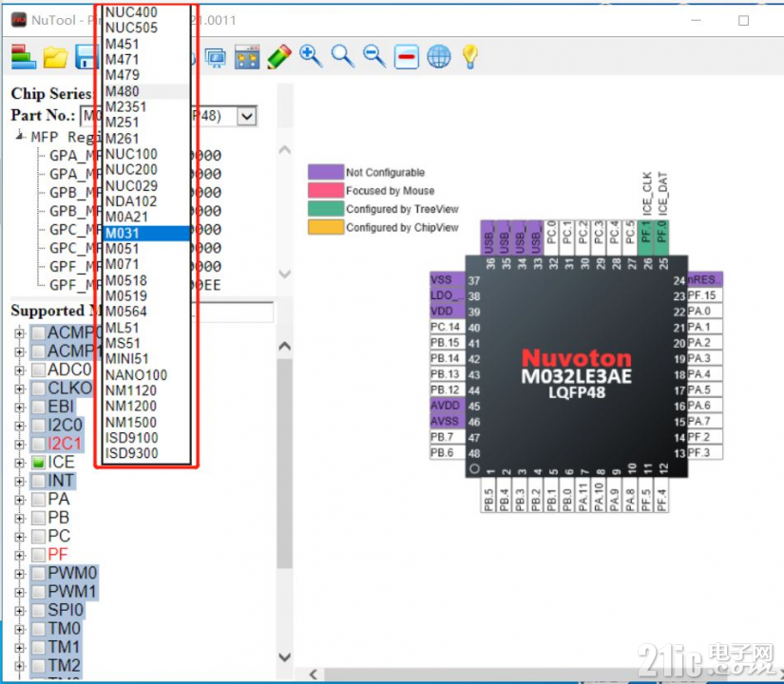Select the TM2 module label
This screenshot has height=684, width=784.
pyautogui.click(x=64, y=666)
